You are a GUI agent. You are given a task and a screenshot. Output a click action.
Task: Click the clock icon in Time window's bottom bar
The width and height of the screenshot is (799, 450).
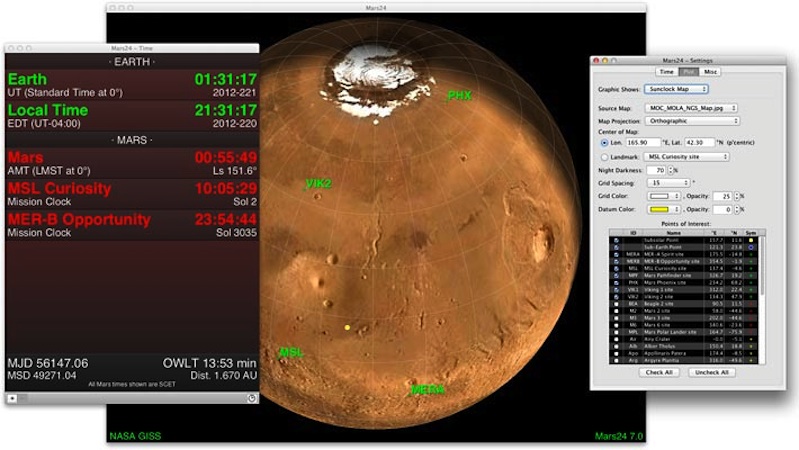pos(252,399)
